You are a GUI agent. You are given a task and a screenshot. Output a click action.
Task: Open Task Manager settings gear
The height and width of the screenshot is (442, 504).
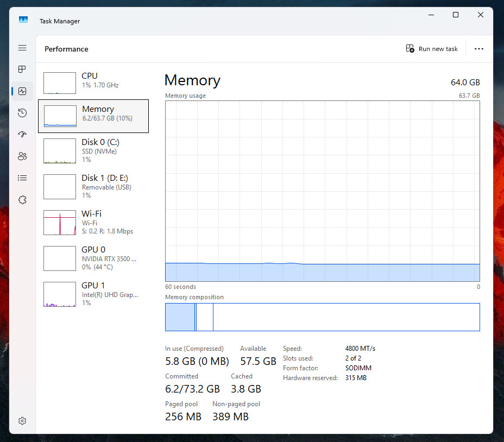(x=22, y=421)
